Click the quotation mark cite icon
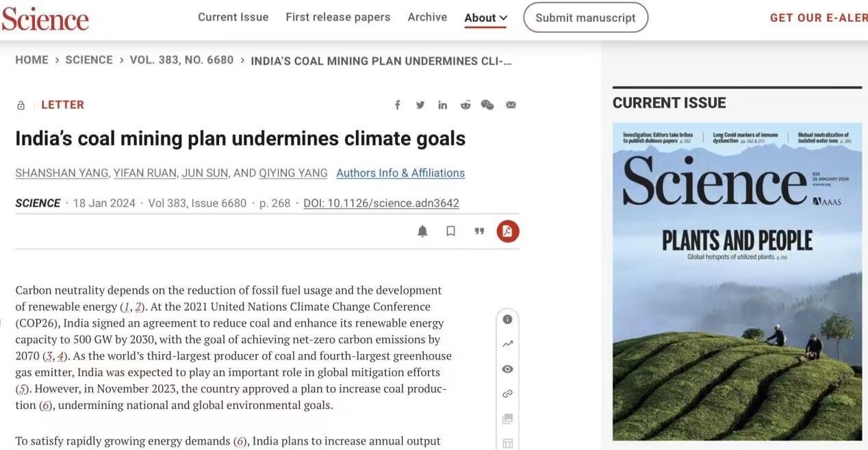The image size is (868, 450). [479, 232]
